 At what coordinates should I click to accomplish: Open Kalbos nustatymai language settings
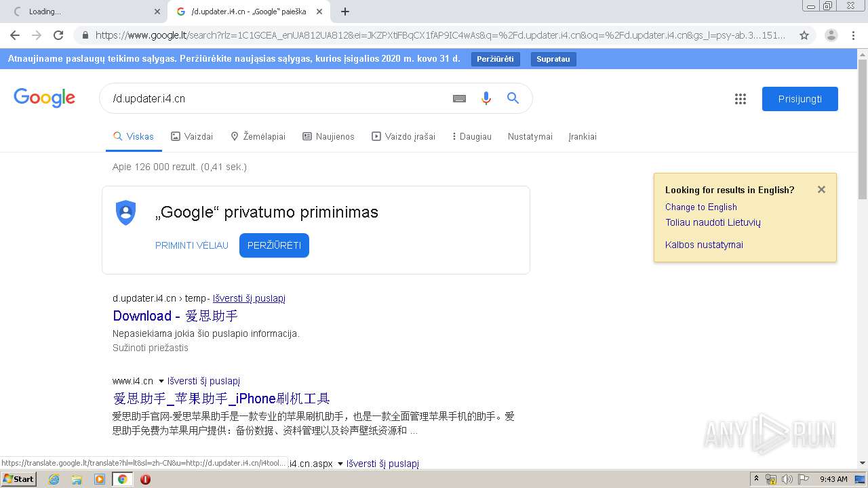coord(704,245)
